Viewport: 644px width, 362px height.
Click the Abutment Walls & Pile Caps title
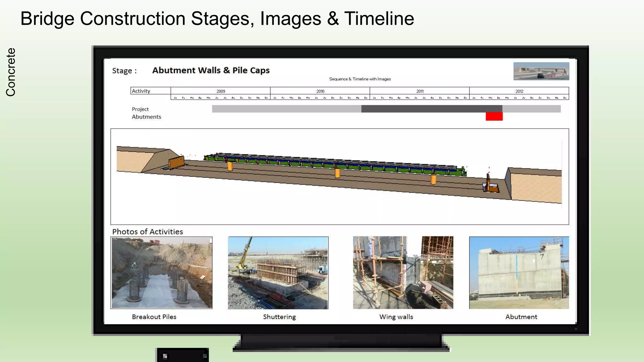click(211, 70)
